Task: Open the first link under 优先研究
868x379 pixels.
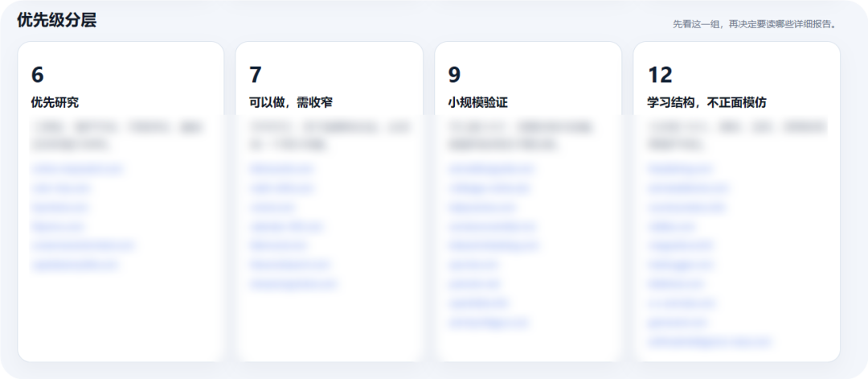Action: pos(77,168)
